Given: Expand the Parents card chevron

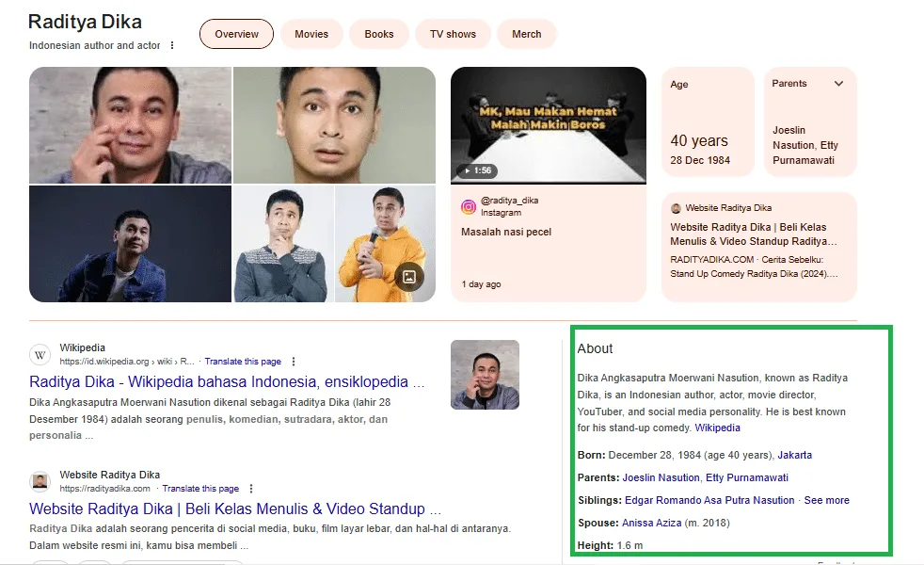Looking at the screenshot, I should click(x=838, y=83).
